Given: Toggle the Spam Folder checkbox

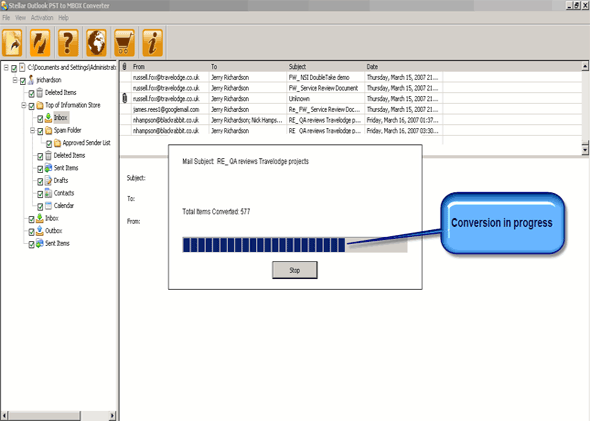Looking at the screenshot, I should pos(40,131).
